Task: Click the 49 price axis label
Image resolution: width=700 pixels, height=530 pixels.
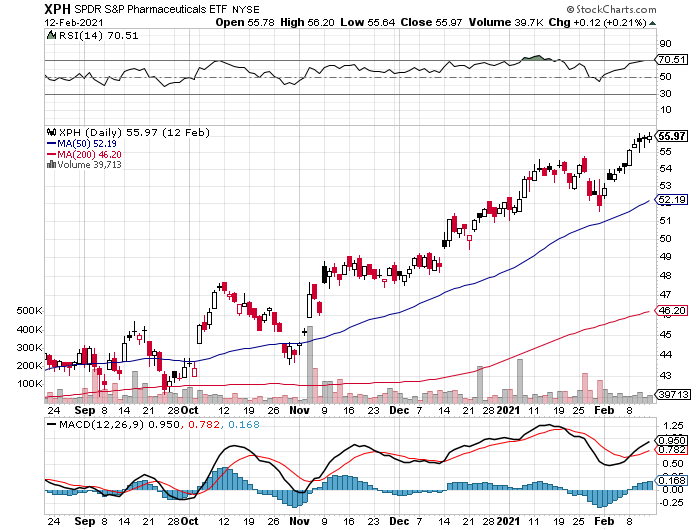Action: (x=665, y=256)
